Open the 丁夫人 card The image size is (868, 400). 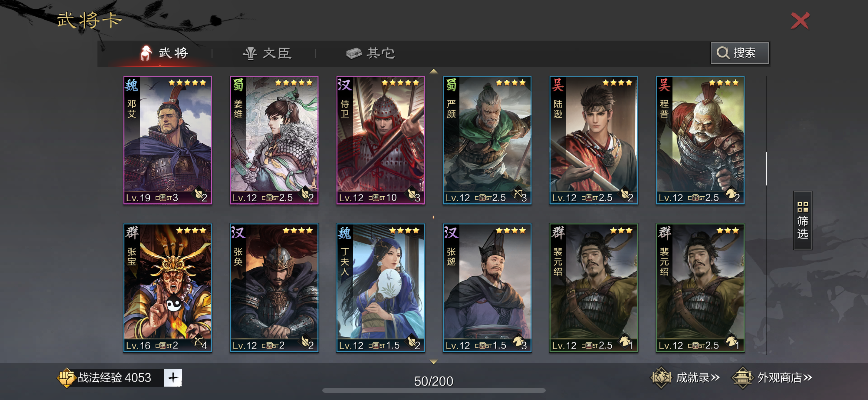(x=380, y=288)
